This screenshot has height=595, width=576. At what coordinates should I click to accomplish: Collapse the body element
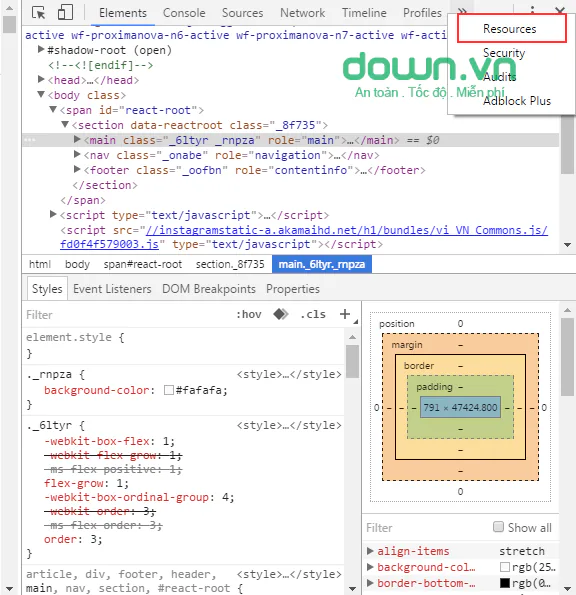[x=41, y=94]
